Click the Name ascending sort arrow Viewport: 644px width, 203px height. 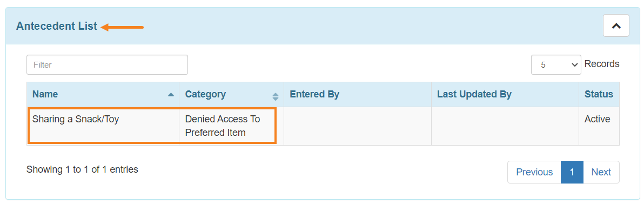tap(171, 95)
